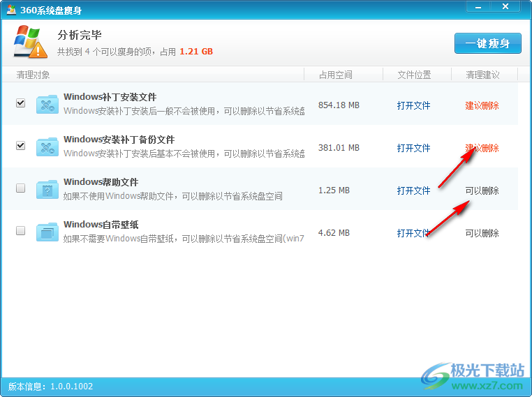Click 建议删除 in the Windows补丁安装文件 row
This screenshot has width=532, height=397.
click(482, 105)
